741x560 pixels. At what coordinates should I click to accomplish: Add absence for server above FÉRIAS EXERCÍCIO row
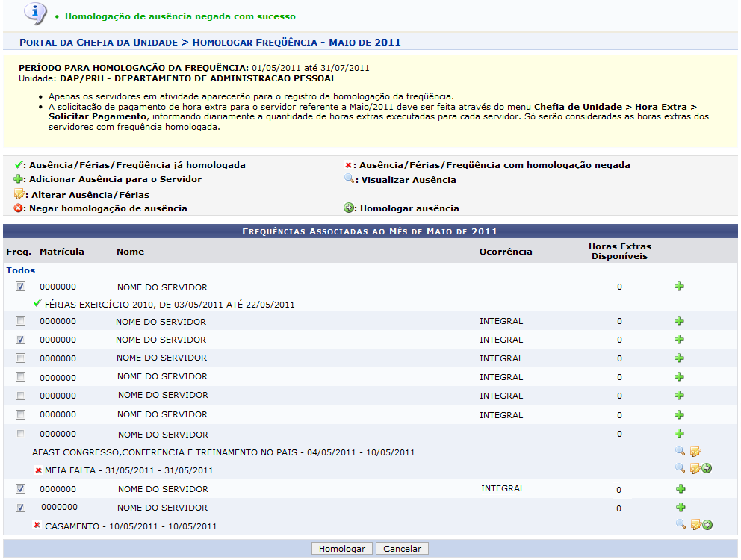click(x=679, y=286)
